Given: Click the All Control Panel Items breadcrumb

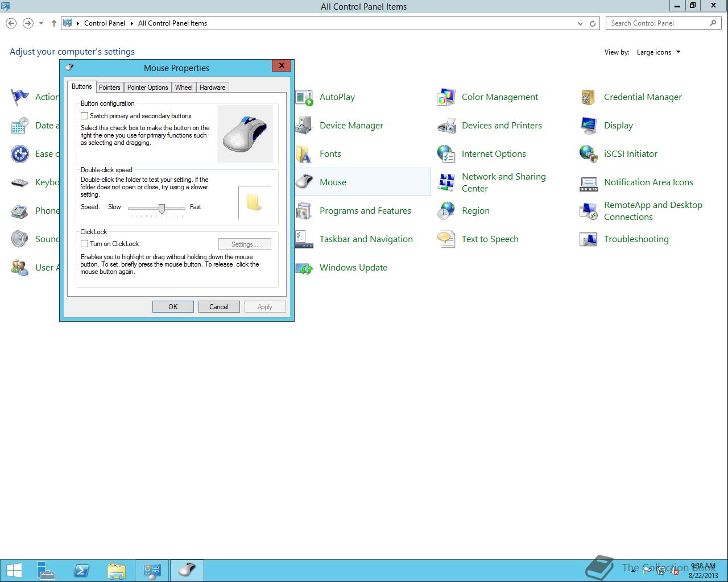Looking at the screenshot, I should coord(172,23).
